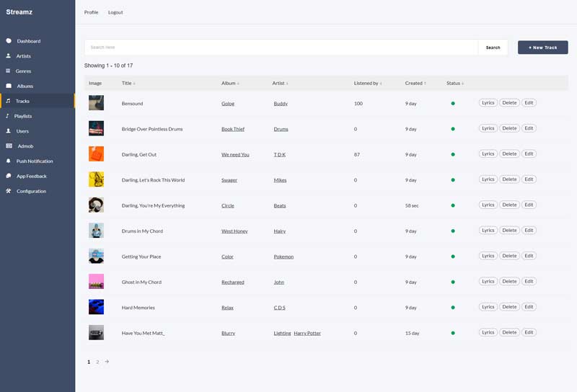
Task: Select the Genres icon in sidebar
Action: click(x=8, y=71)
